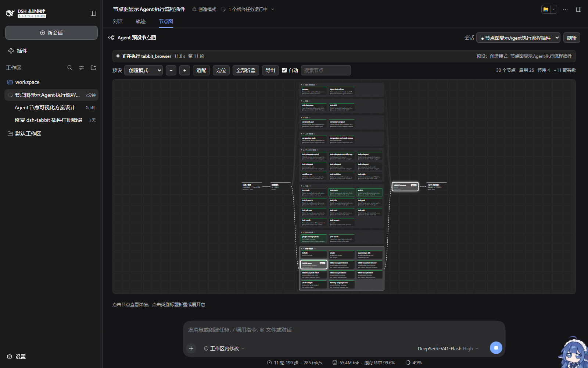
Task: Open the 工作区内修改 permission dropdown
Action: click(x=224, y=348)
